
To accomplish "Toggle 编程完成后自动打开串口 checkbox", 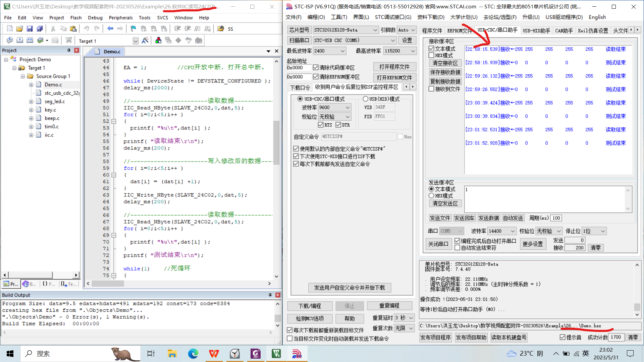I will tap(457, 241).
